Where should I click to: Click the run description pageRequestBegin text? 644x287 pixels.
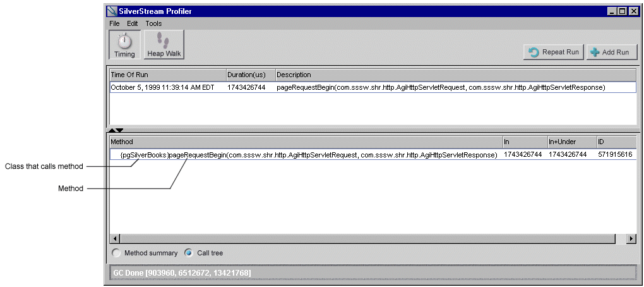tap(441, 87)
